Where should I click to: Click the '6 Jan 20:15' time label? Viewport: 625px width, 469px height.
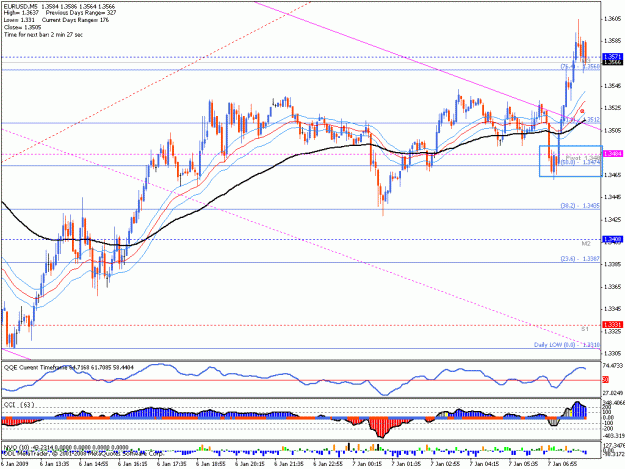click(250, 464)
